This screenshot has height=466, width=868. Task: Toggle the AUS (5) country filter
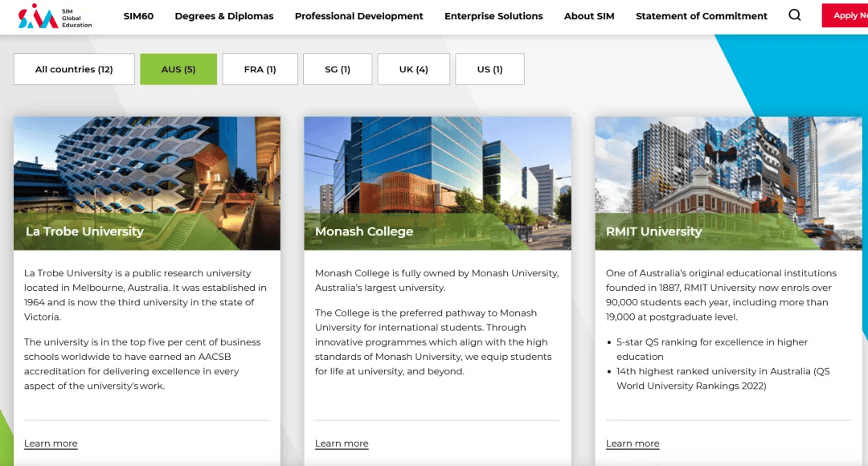point(178,69)
